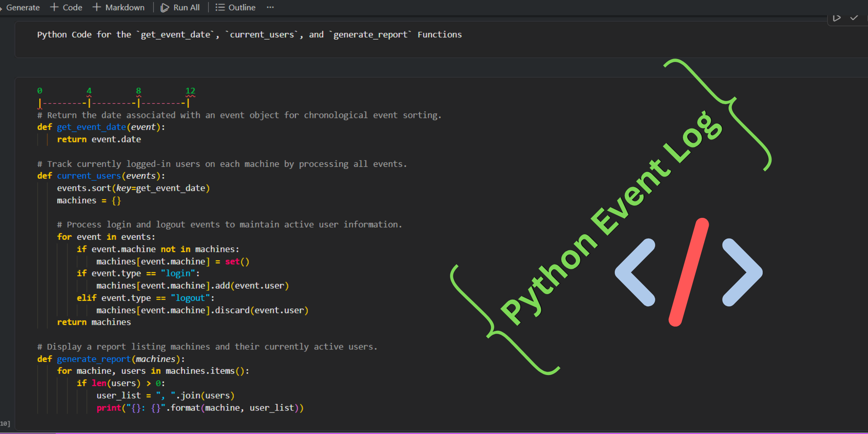Image resolution: width=868 pixels, height=434 pixels.
Task: Click the Generate toolbar button
Action: (x=20, y=8)
